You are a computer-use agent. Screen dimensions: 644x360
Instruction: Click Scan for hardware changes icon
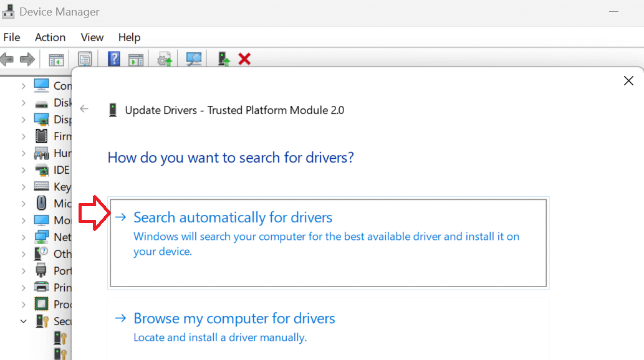click(194, 59)
